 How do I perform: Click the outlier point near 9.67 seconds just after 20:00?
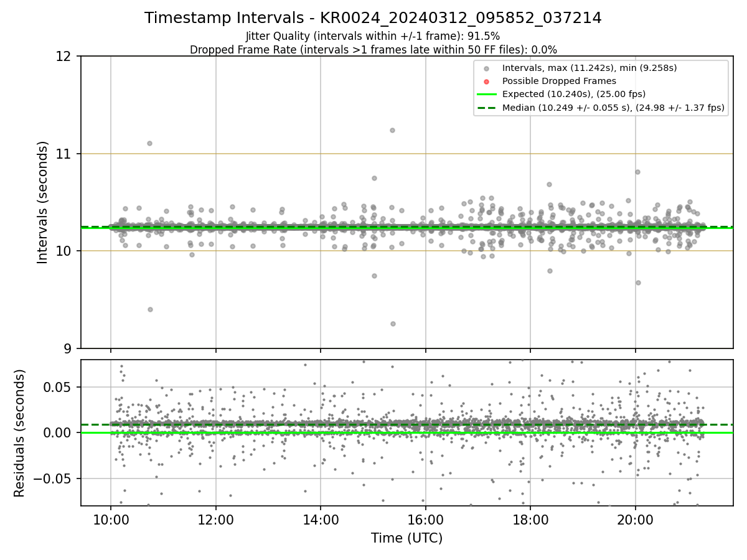638,282
